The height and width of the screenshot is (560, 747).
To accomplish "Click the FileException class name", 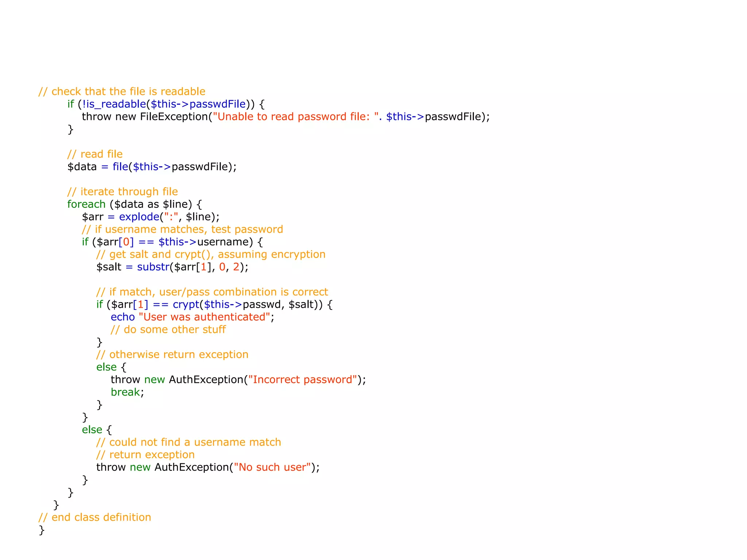I will pyautogui.click(x=174, y=117).
